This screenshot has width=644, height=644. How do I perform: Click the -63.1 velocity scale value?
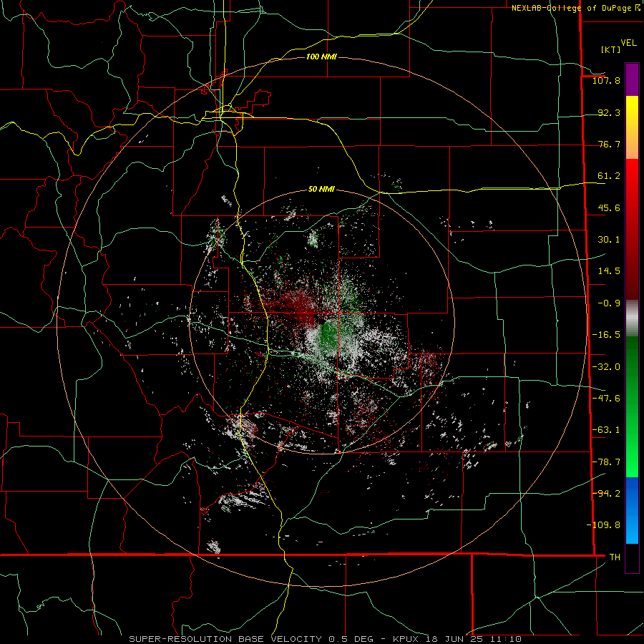pos(606,430)
